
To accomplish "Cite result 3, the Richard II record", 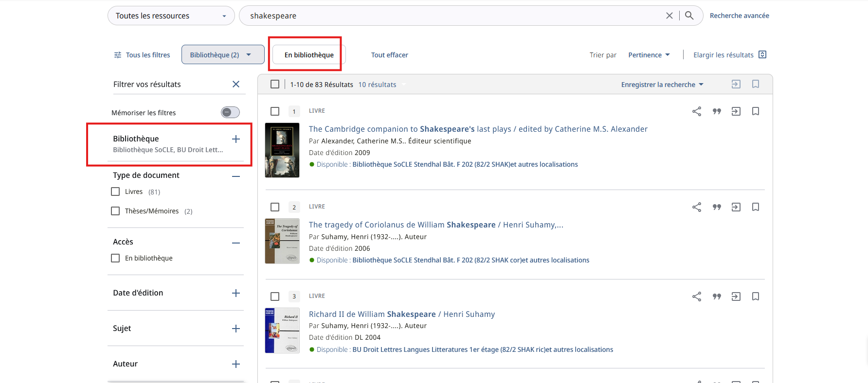I will click(x=717, y=296).
